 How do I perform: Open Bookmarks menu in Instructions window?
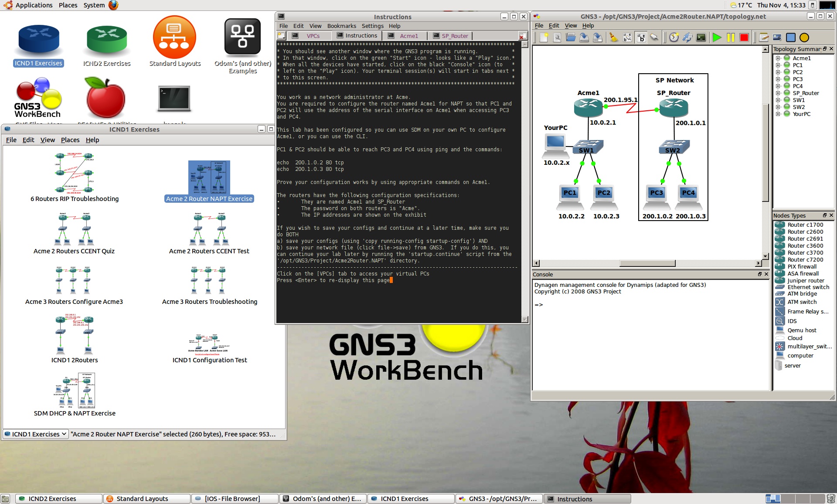pyautogui.click(x=341, y=26)
